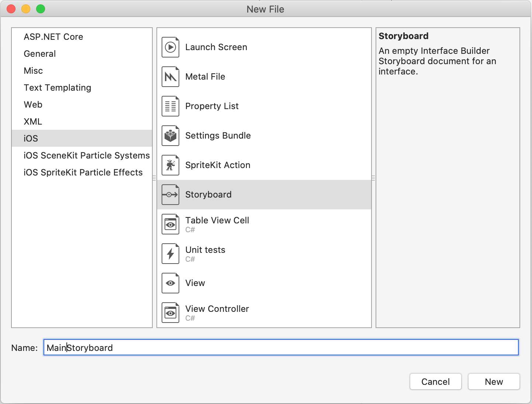Viewport: 532px width, 404px height.
Task: Choose the XML category
Action: point(32,121)
